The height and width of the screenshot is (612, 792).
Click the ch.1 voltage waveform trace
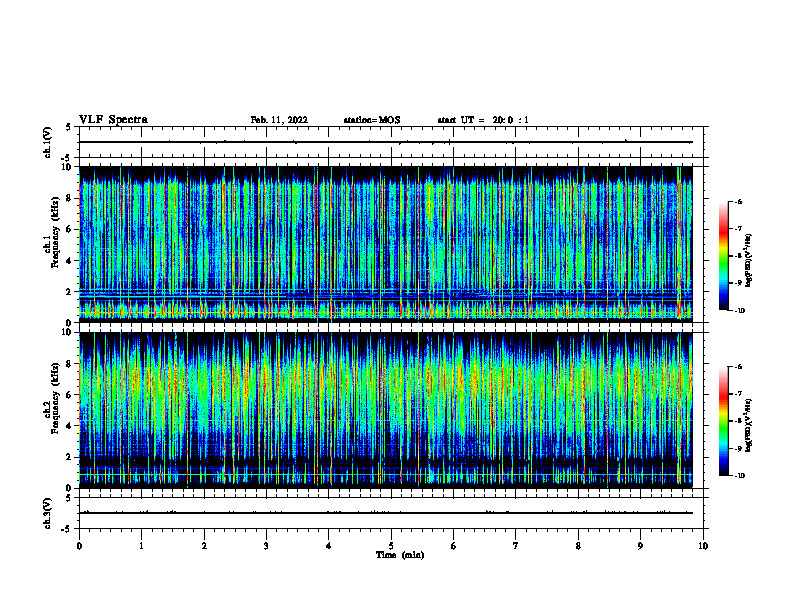(386, 142)
